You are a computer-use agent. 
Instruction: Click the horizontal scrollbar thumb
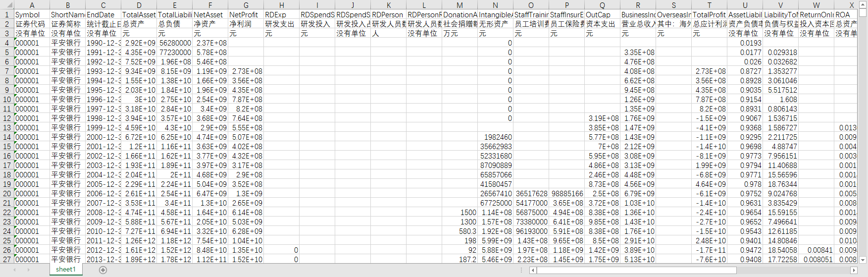[x=637, y=270]
